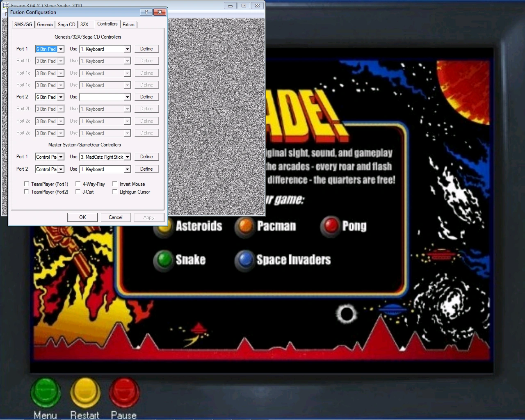Click the Cancel button
Viewport: 525px width, 420px height.
point(116,217)
